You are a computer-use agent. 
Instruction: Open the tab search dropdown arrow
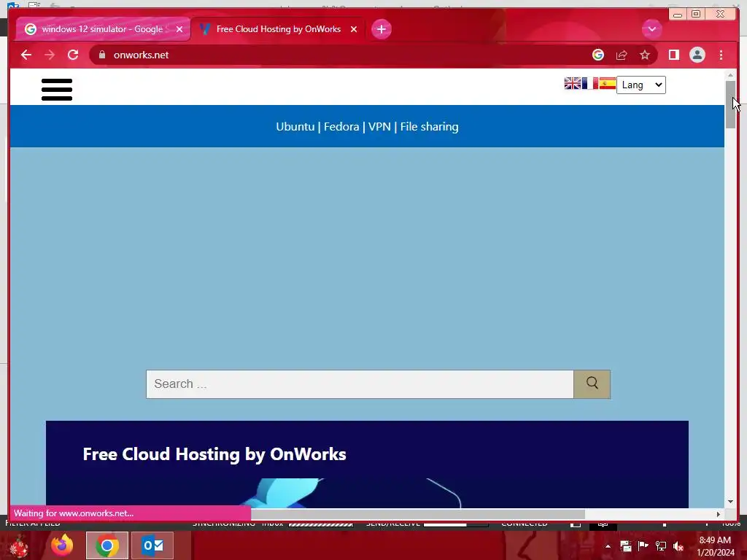[651, 29]
